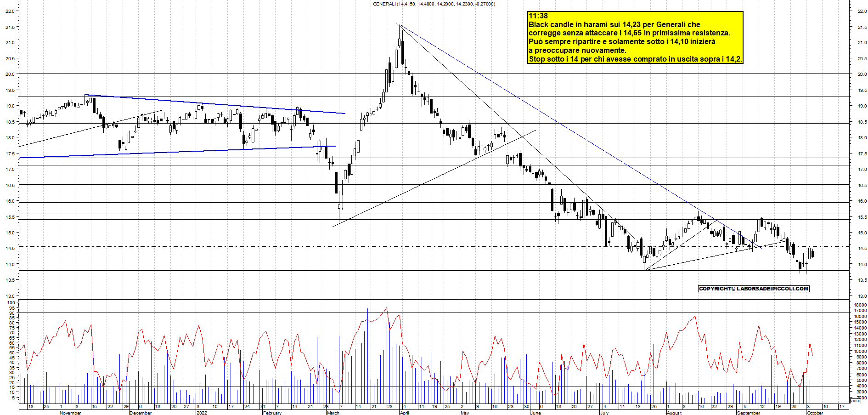Click the 2022 year label
The width and height of the screenshot is (868, 415).
point(202,413)
